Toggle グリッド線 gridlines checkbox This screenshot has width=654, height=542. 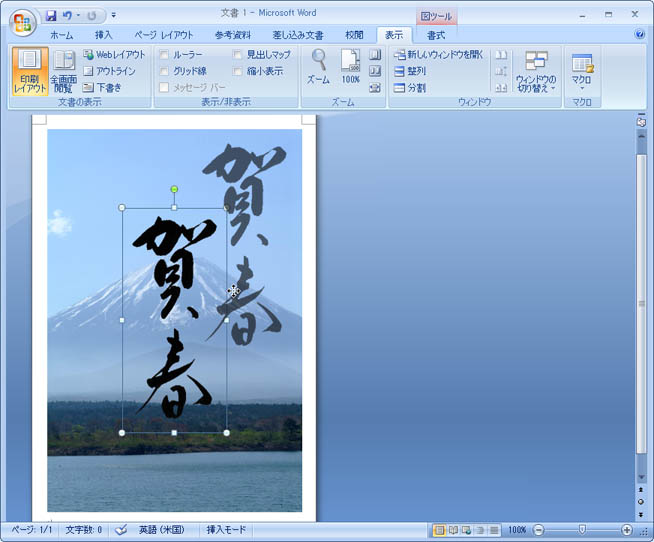(x=164, y=71)
